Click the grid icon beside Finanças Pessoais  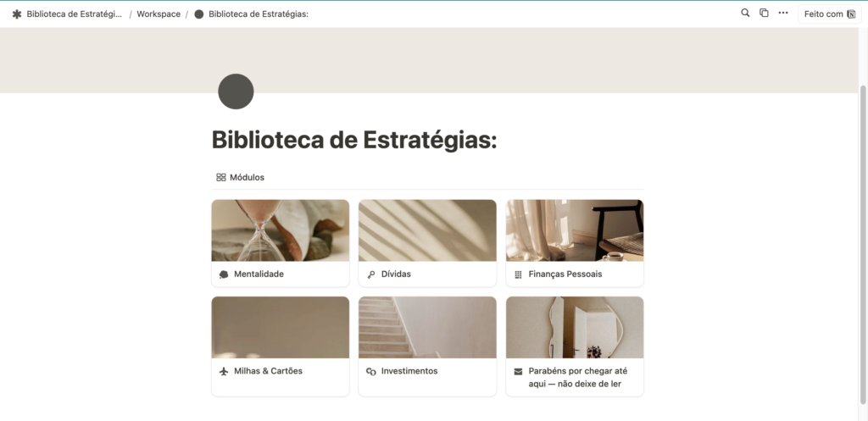pos(518,274)
